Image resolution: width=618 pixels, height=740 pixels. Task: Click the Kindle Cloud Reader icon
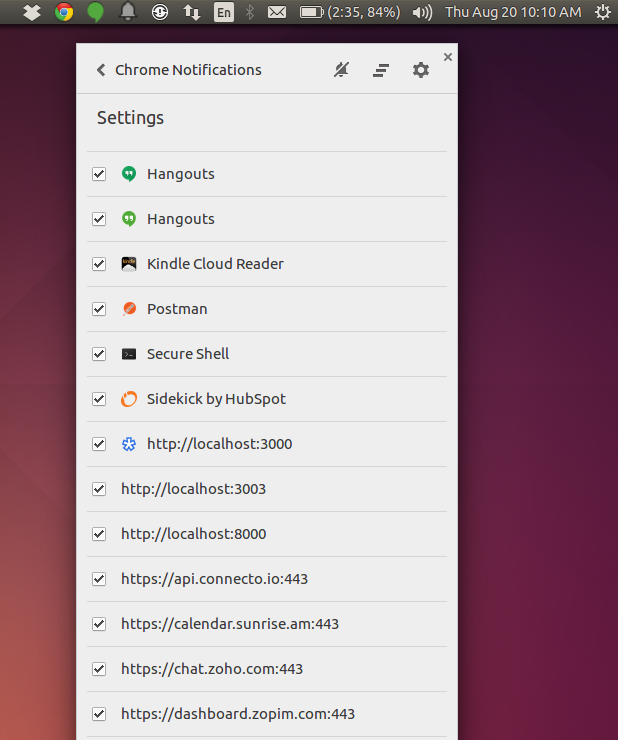(129, 264)
